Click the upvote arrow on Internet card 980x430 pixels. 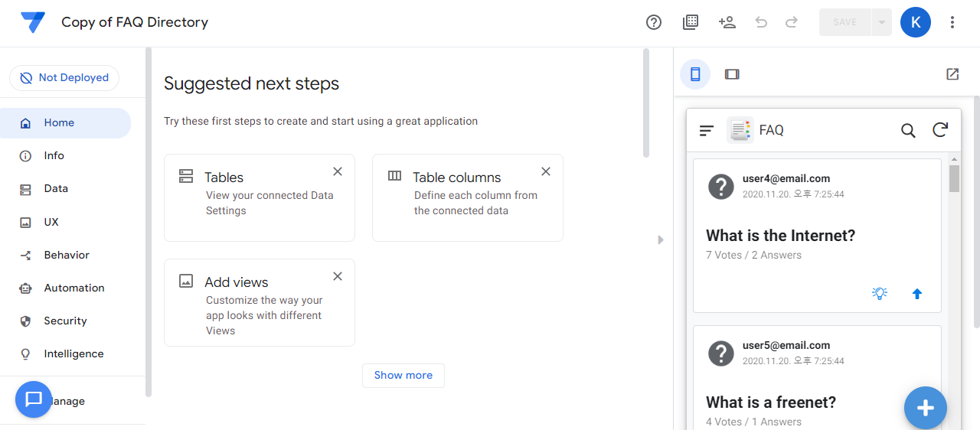917,294
